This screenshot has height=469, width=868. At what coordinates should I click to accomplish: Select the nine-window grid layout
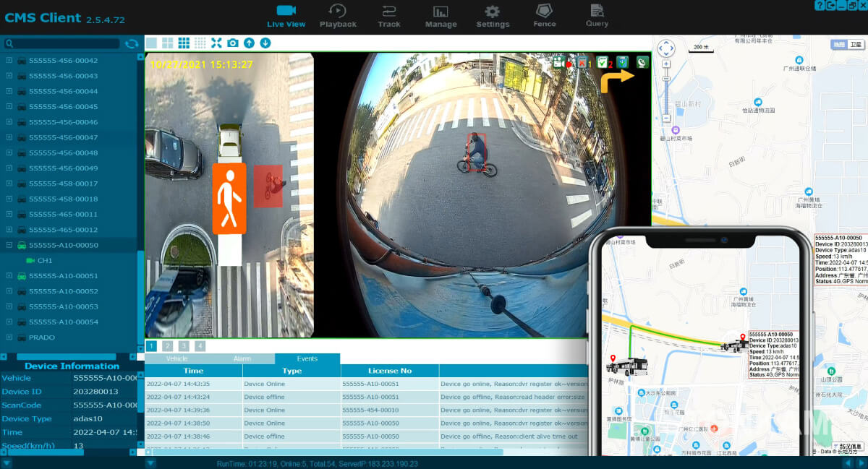[x=184, y=43]
